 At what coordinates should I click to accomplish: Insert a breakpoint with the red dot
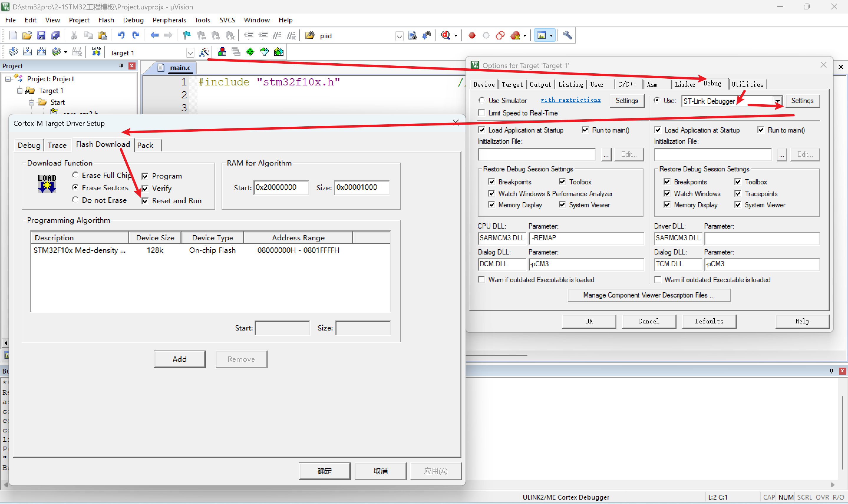(x=472, y=35)
